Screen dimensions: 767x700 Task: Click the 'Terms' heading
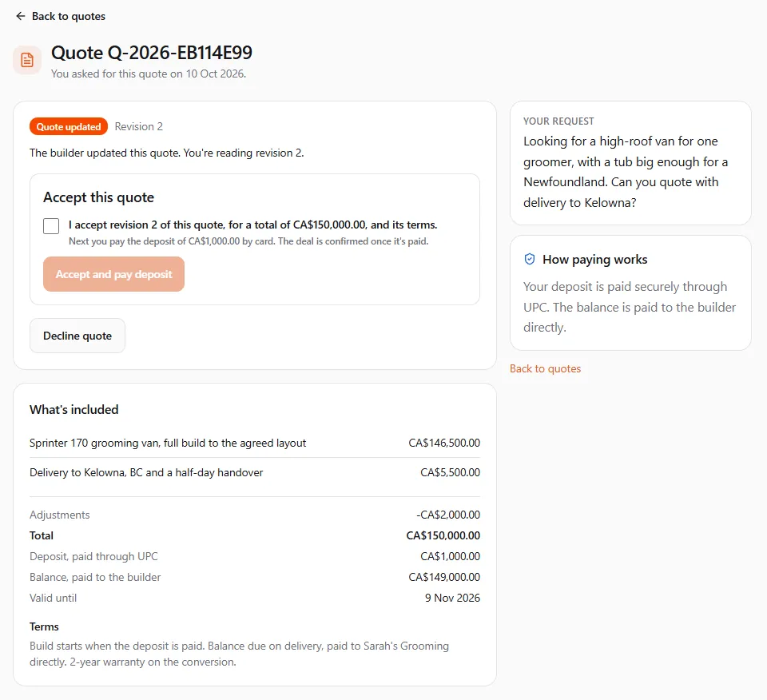[44, 627]
